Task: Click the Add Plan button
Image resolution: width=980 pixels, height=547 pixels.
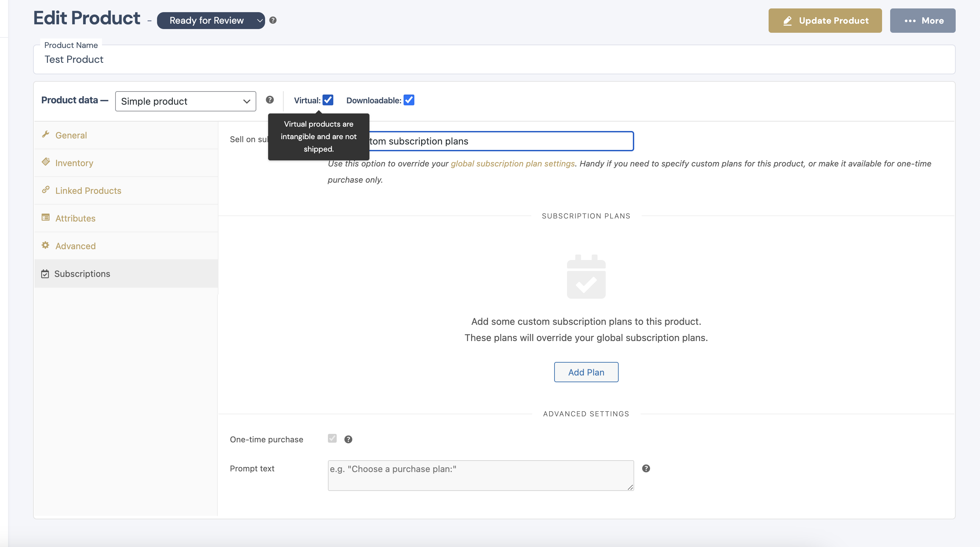Action: pos(586,372)
